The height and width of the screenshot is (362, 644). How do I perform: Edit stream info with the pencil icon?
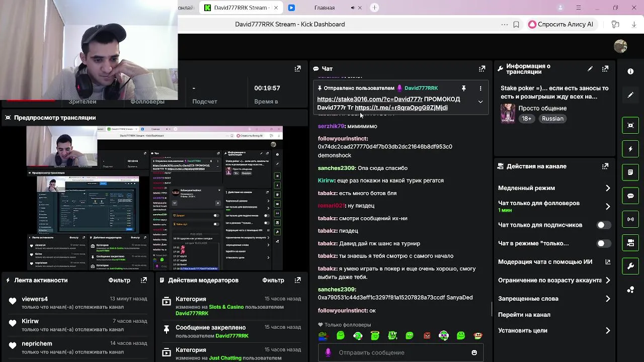[590, 69]
